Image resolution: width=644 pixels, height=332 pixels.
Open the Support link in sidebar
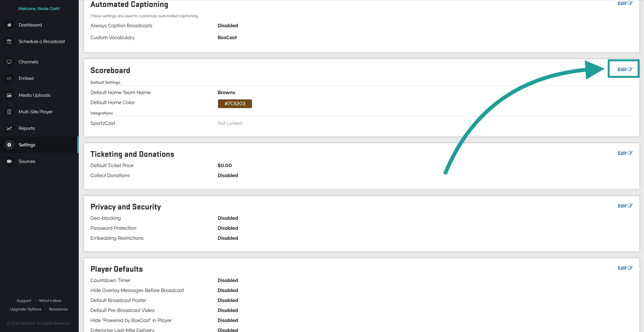pos(24,301)
